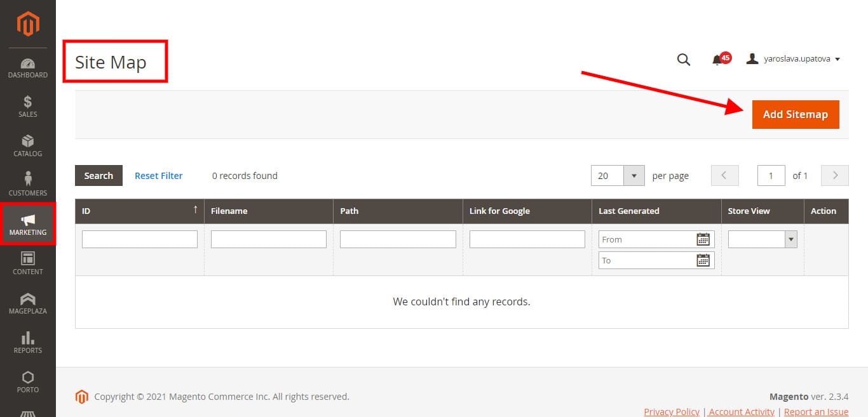Go to next page arrow

coord(835,176)
